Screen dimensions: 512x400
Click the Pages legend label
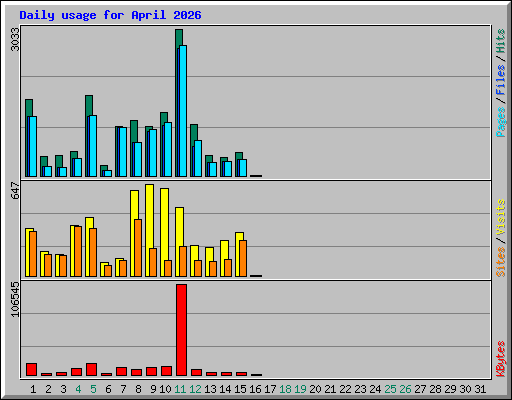[501, 122]
